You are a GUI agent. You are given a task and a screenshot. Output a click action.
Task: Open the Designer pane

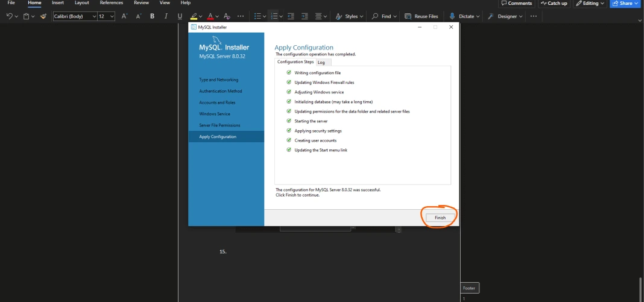tap(505, 16)
